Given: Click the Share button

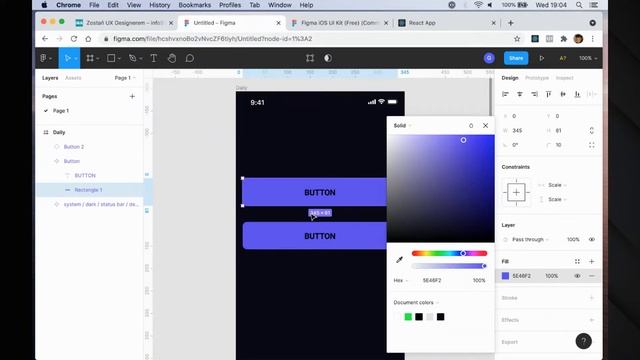Looking at the screenshot, I should [x=516, y=58].
